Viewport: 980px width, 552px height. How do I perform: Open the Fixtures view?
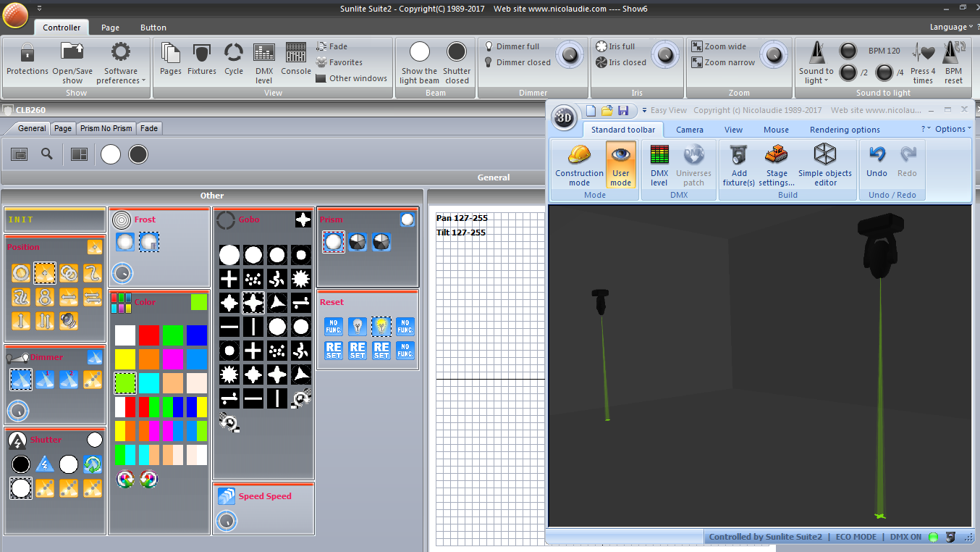point(202,59)
